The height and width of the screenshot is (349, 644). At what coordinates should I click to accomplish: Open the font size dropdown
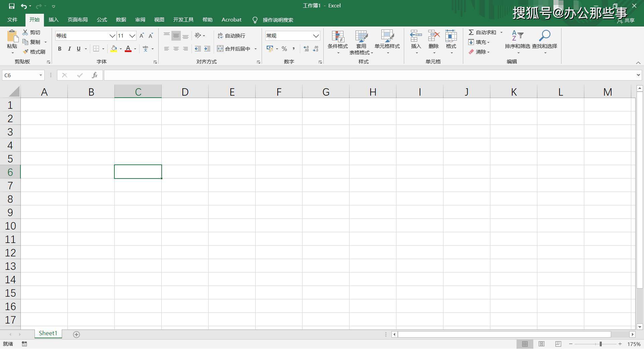pyautogui.click(x=132, y=36)
